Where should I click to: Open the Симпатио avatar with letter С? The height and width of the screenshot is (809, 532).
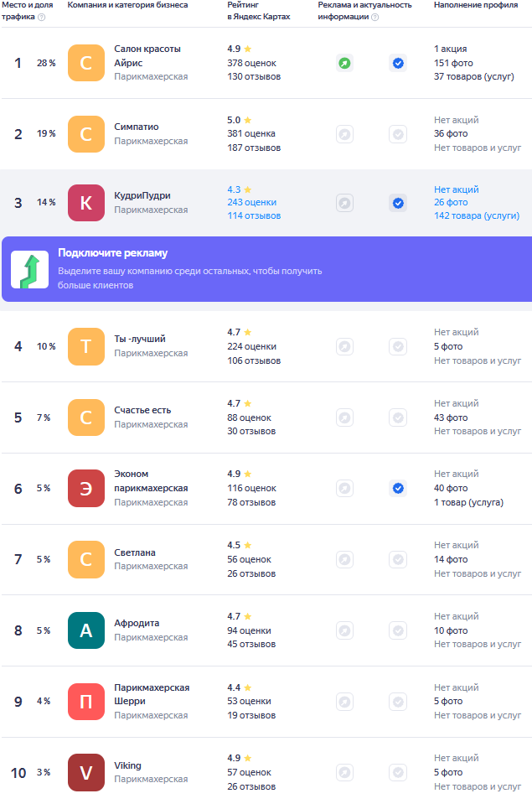[x=86, y=134]
